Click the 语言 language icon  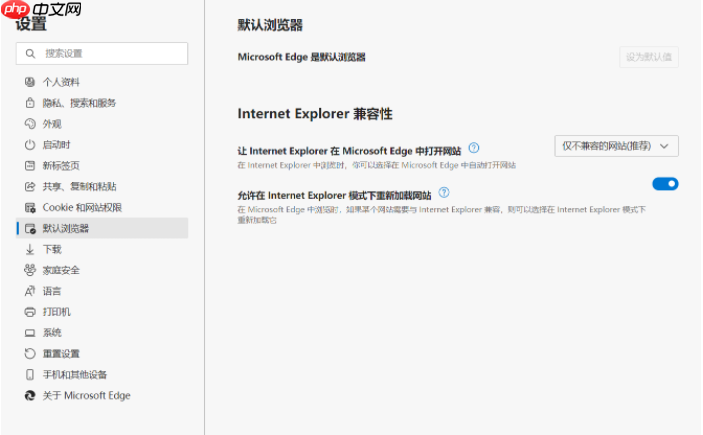(30, 291)
